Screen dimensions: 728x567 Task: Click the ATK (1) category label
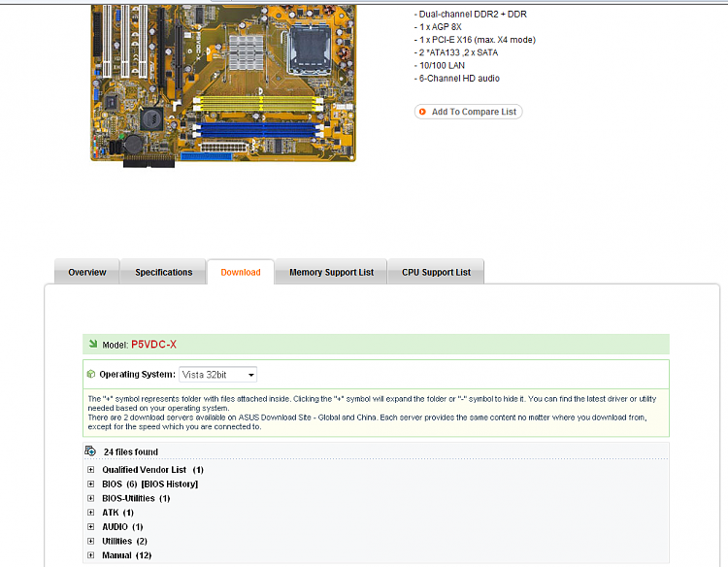pyautogui.click(x=117, y=513)
